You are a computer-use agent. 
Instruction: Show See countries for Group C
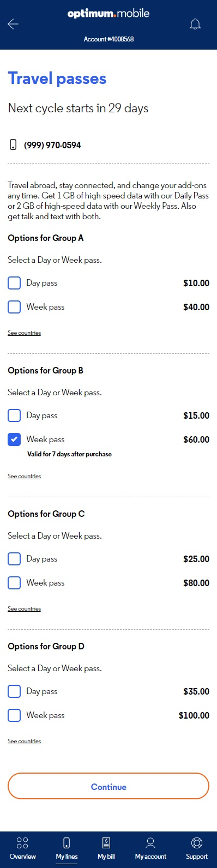(24, 608)
